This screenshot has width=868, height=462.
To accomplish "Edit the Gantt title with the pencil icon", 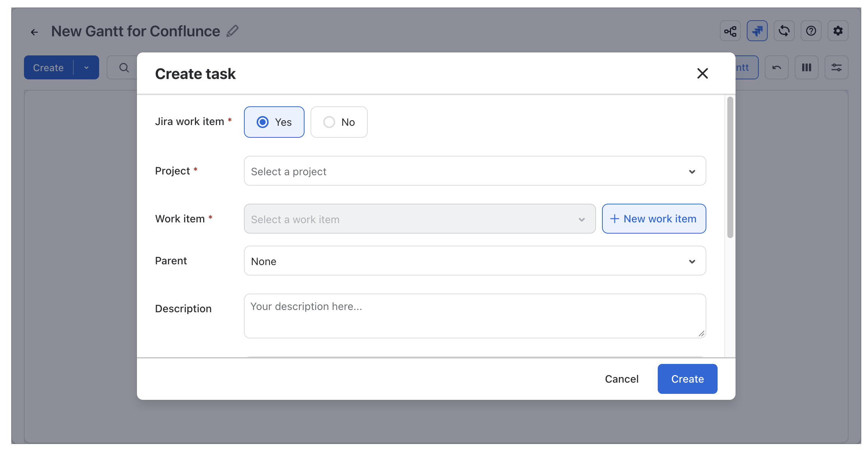I will pos(232,31).
